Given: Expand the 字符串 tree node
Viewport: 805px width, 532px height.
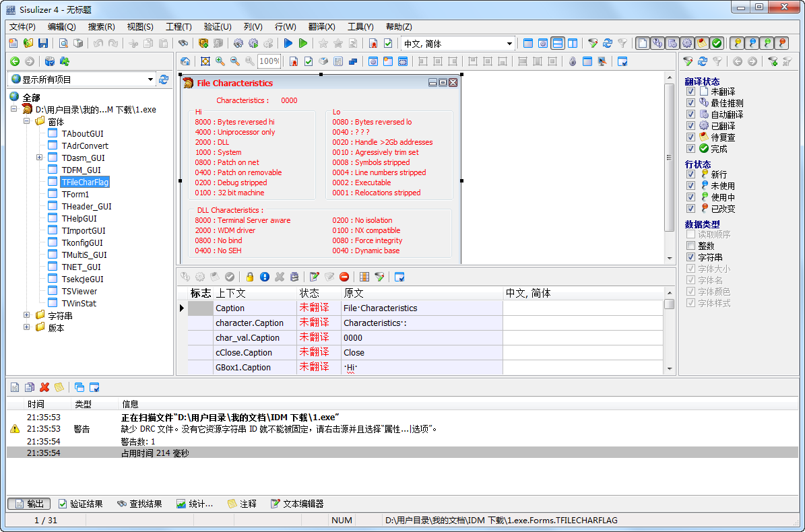Looking at the screenshot, I should click(27, 315).
